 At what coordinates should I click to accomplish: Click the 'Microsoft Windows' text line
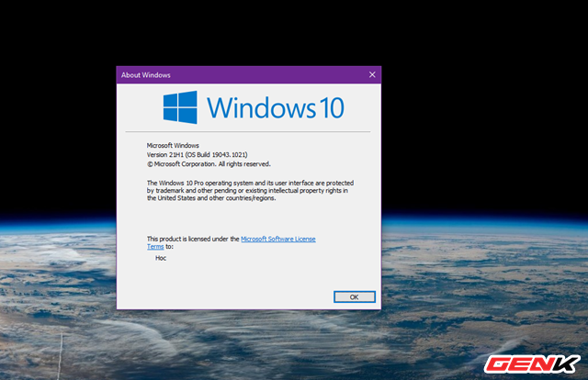tap(173, 145)
